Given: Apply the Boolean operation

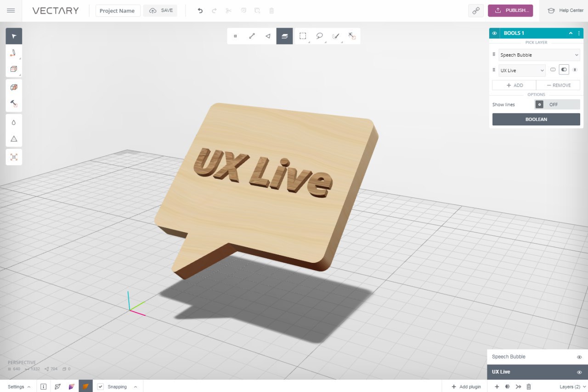Looking at the screenshot, I should click(536, 119).
